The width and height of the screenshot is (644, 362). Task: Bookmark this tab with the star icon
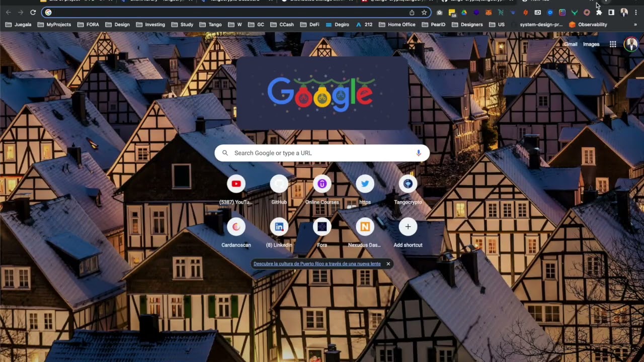424,12
